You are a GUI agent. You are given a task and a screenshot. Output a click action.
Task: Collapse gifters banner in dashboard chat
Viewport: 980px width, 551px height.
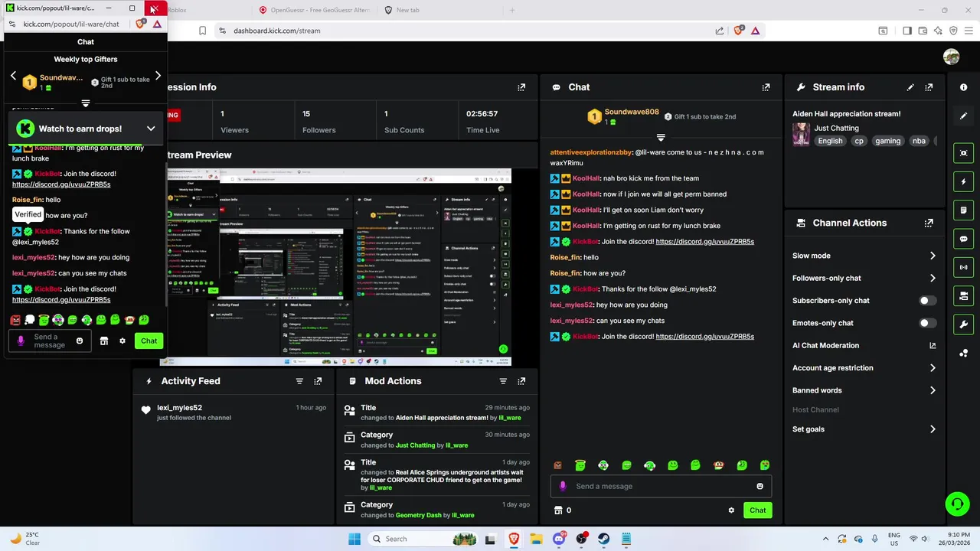point(661,138)
